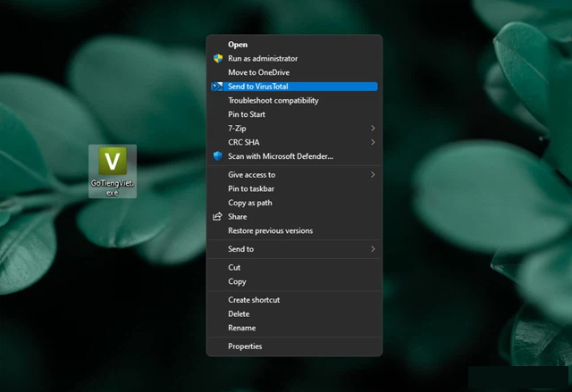Open Give access to entry
The height and width of the screenshot is (392, 572).
tap(294, 175)
